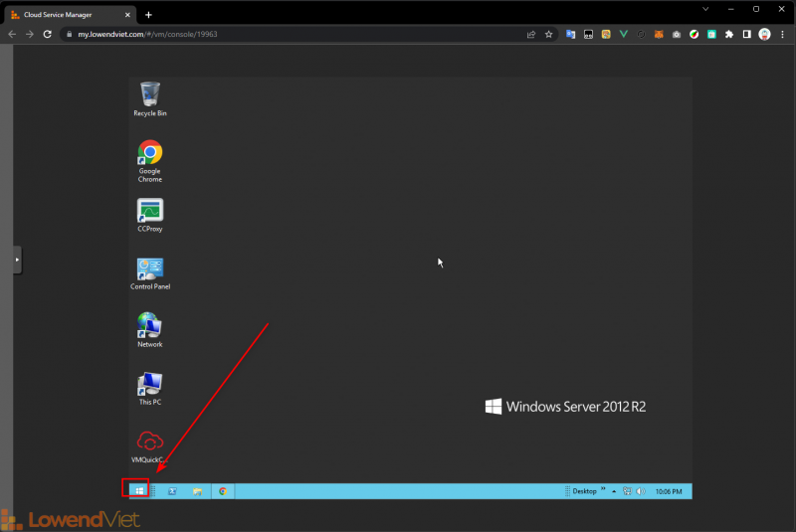Viewport: 796px width, 532px height.
Task: Open a new browser tab
Action: (x=148, y=15)
